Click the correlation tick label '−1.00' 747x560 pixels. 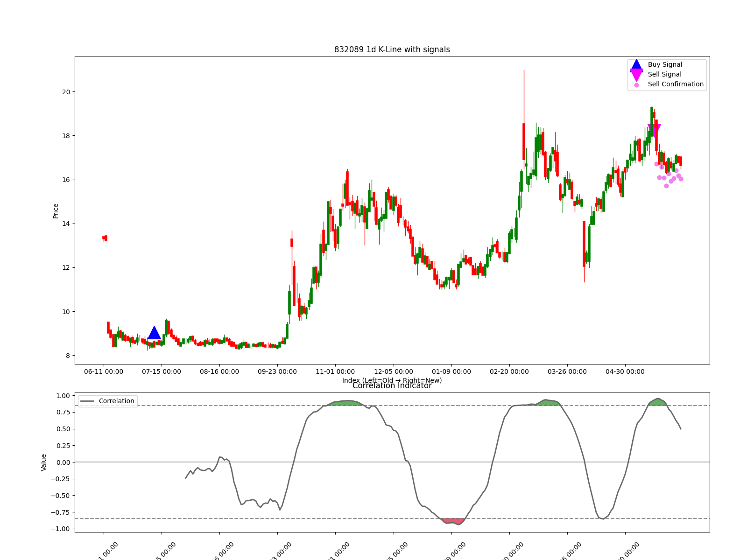(60, 529)
